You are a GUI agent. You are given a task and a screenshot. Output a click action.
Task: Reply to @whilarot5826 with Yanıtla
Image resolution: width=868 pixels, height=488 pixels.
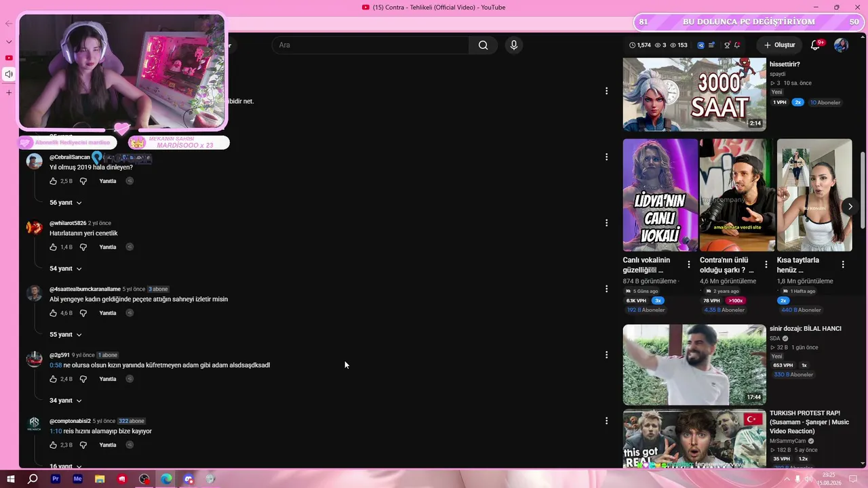[108, 247]
